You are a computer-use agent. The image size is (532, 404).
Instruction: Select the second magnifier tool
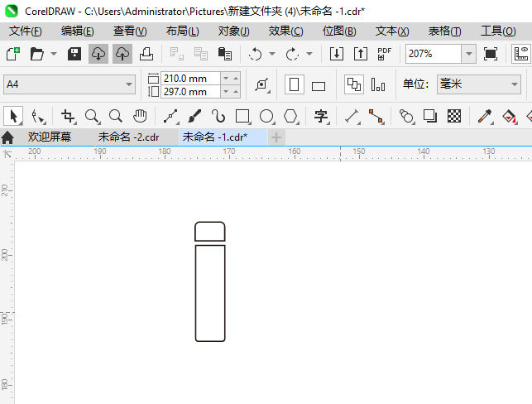[x=116, y=116]
